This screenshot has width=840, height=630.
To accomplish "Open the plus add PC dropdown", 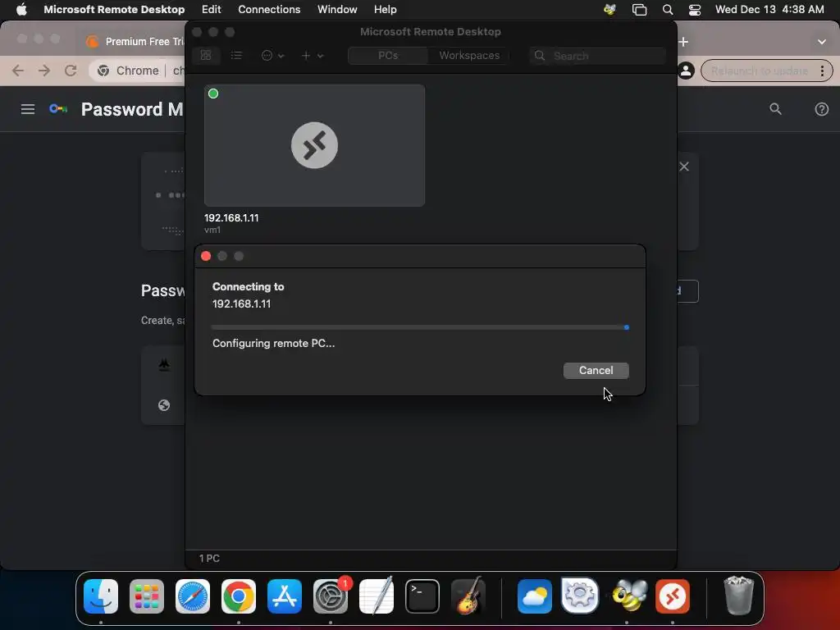I will (313, 55).
